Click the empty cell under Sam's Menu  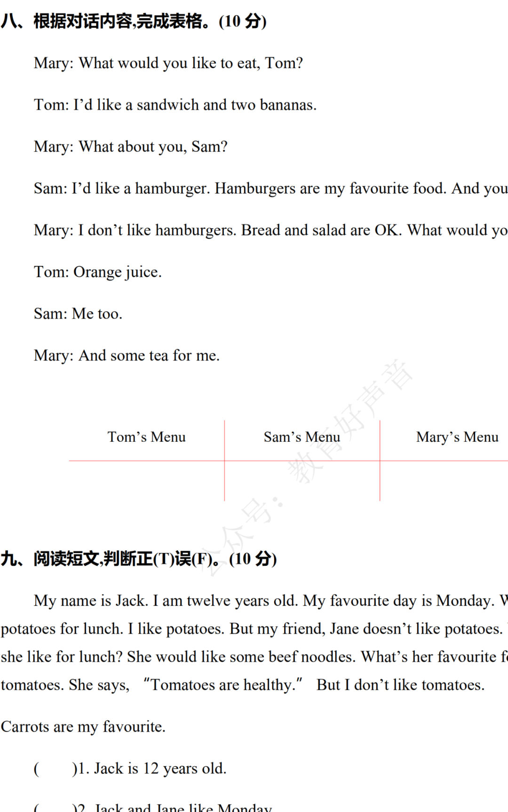302,481
